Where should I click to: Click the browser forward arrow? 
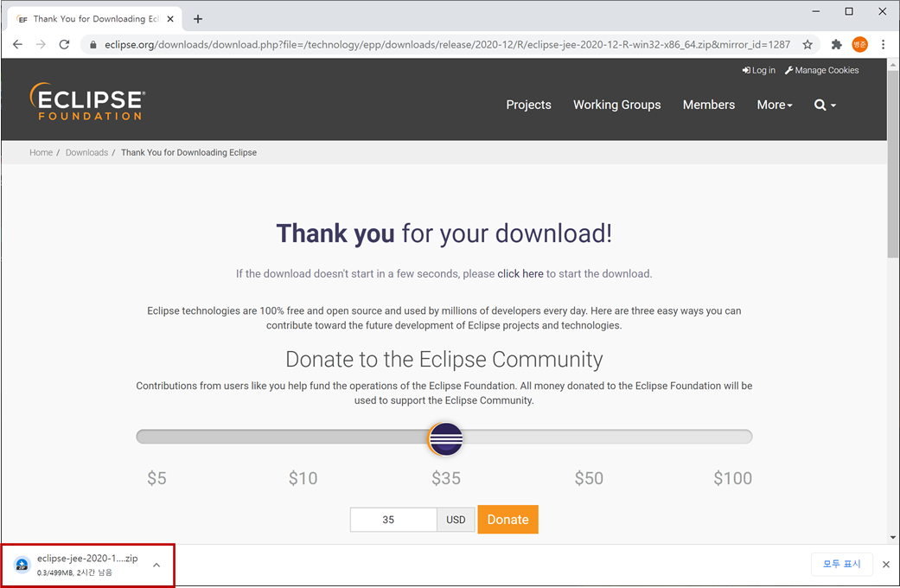pos(41,45)
